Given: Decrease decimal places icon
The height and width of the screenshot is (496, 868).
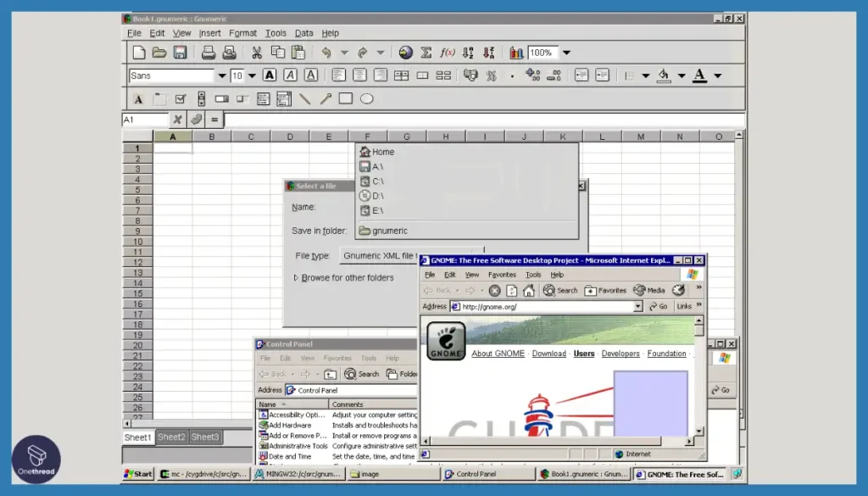Looking at the screenshot, I should pos(554,75).
